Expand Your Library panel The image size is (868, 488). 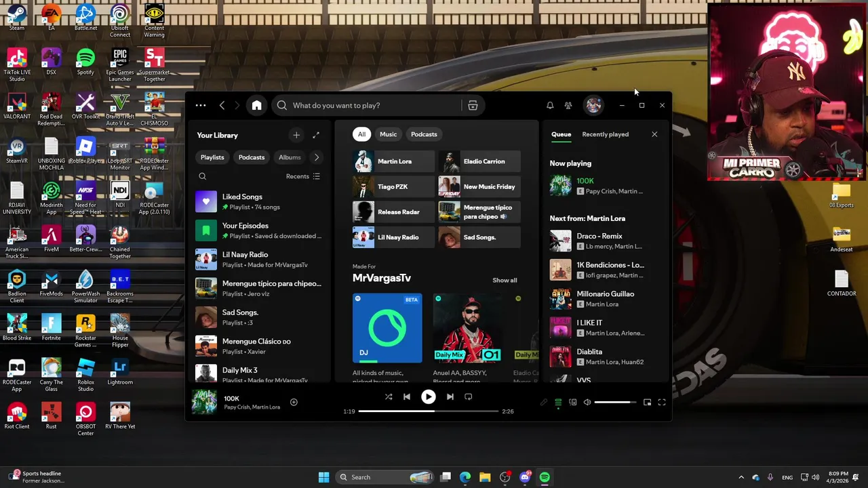tap(316, 135)
